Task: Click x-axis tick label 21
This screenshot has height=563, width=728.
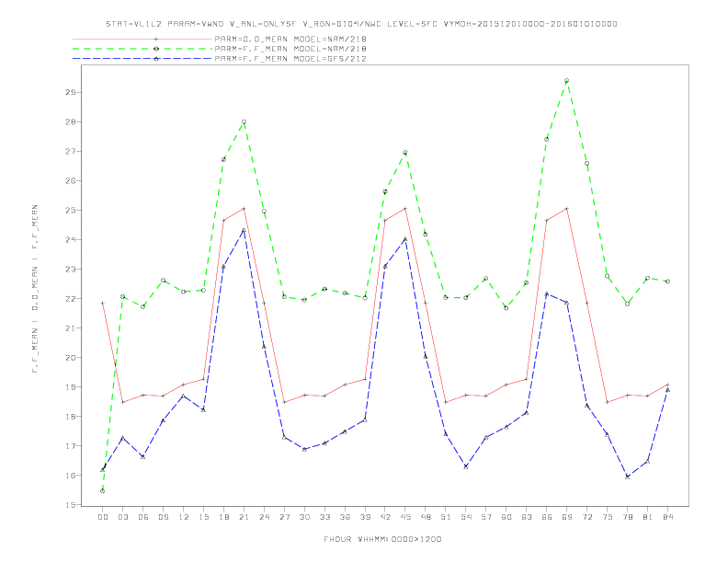Action: tap(244, 517)
